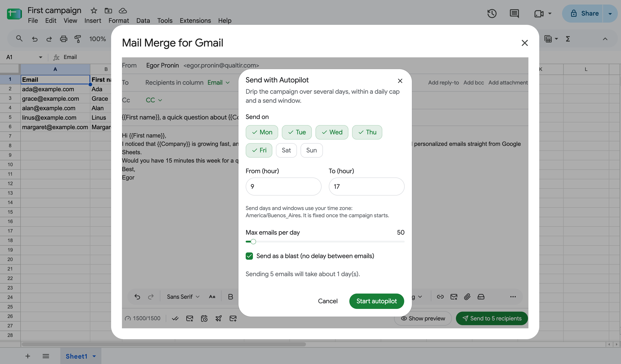Click the To (hour) input field
The image size is (621, 364).
click(367, 187)
